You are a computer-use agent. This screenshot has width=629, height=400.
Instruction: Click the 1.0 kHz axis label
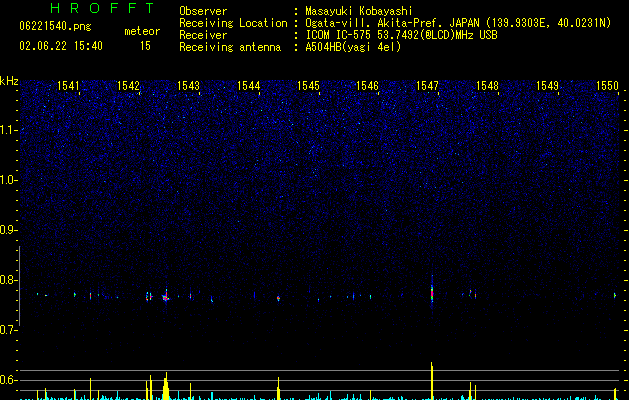tap(8, 180)
